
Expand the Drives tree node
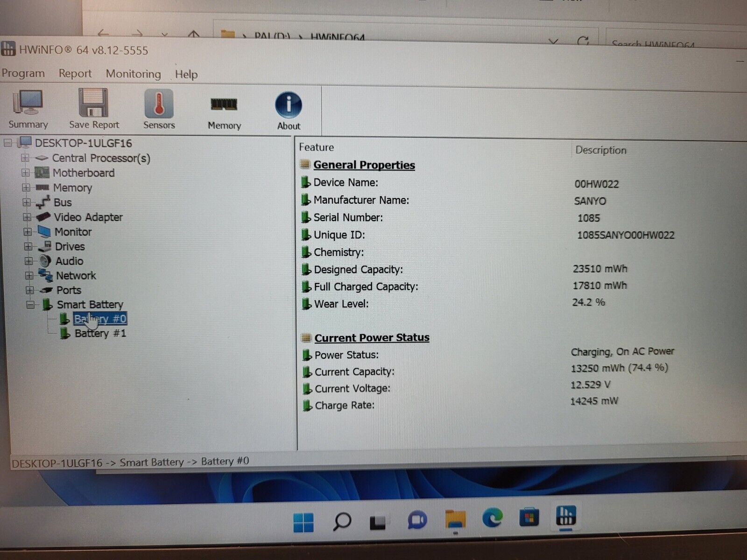(x=28, y=246)
